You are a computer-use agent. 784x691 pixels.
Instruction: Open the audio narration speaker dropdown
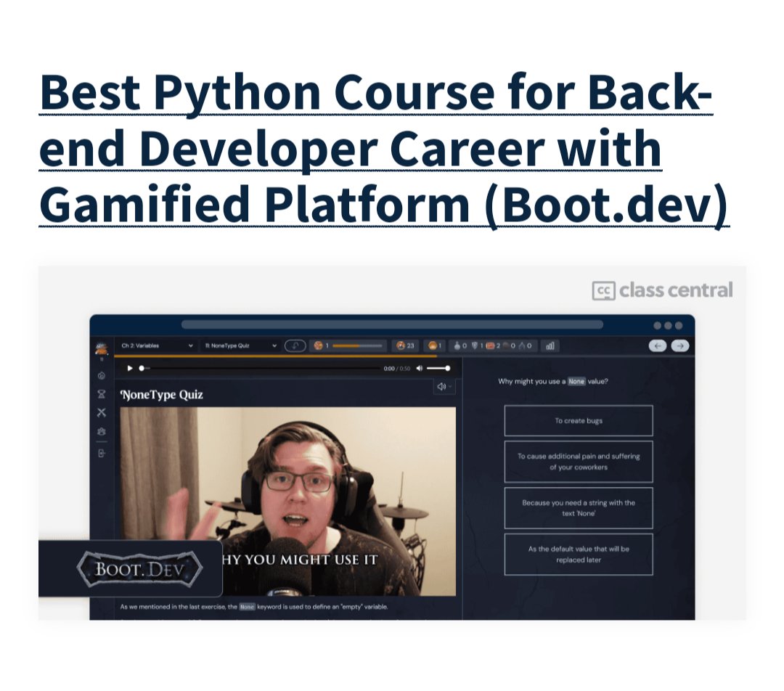pos(444,386)
